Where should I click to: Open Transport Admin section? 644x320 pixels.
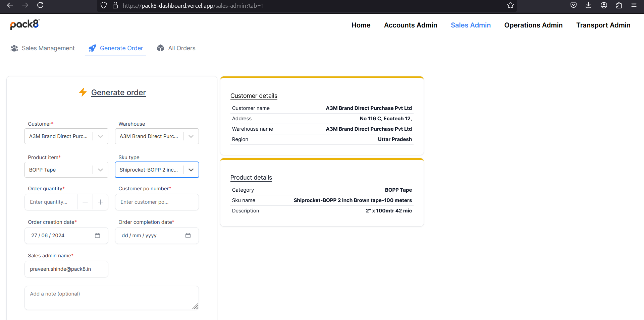603,25
